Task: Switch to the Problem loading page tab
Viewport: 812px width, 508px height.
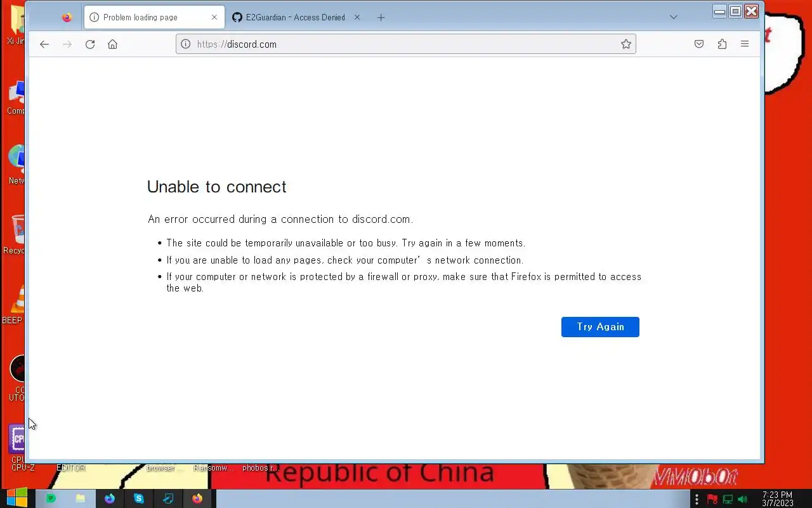Action: point(154,18)
